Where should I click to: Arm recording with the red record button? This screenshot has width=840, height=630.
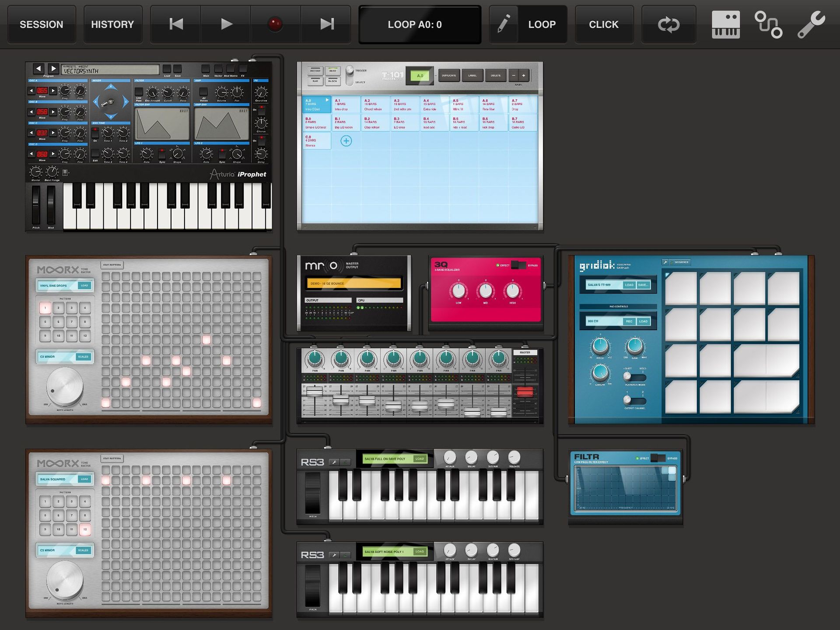(276, 24)
